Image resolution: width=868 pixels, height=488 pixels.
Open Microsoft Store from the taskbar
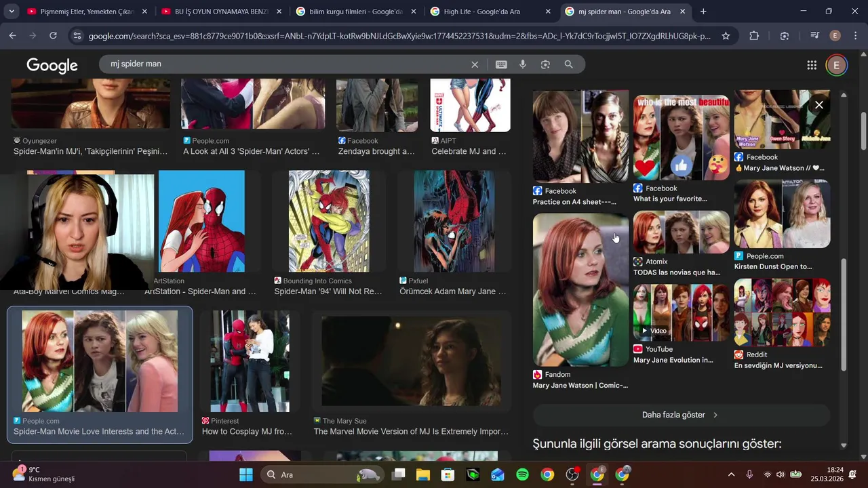[x=448, y=474]
